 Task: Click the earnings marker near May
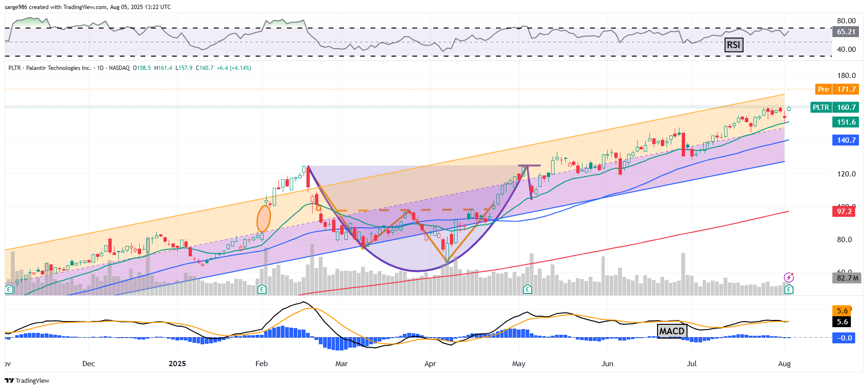point(527,289)
